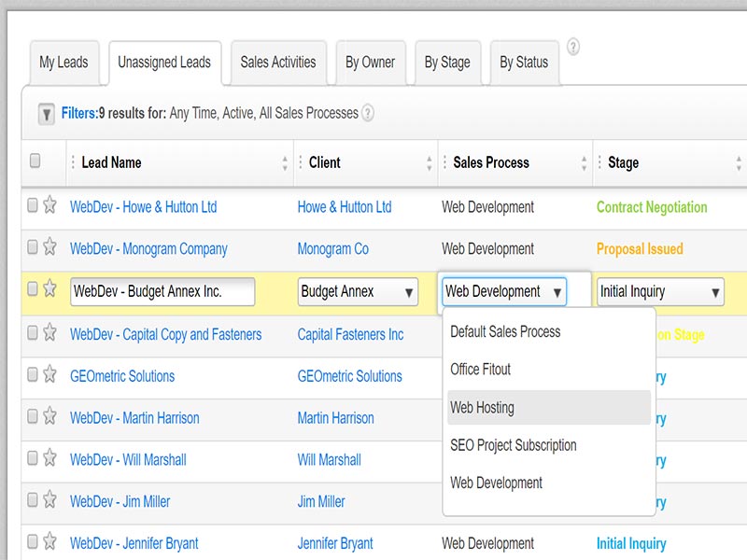Star the WebDev - Jim Miller lead

(x=50, y=501)
